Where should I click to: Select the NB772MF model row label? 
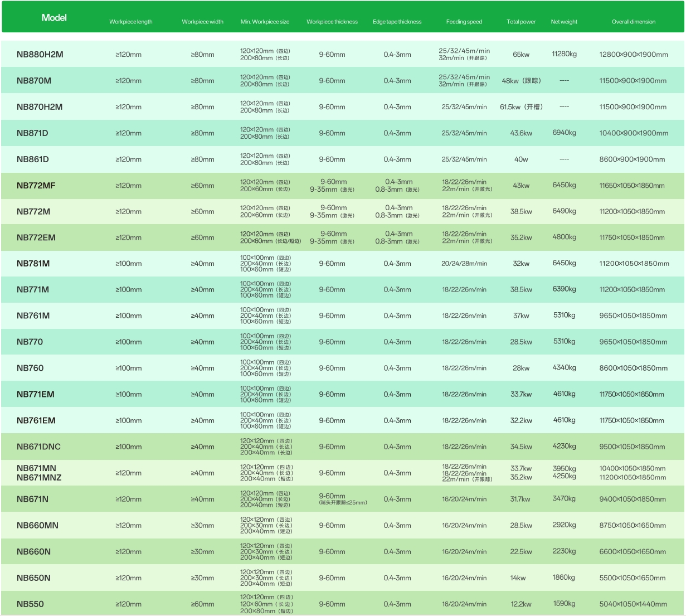36,186
